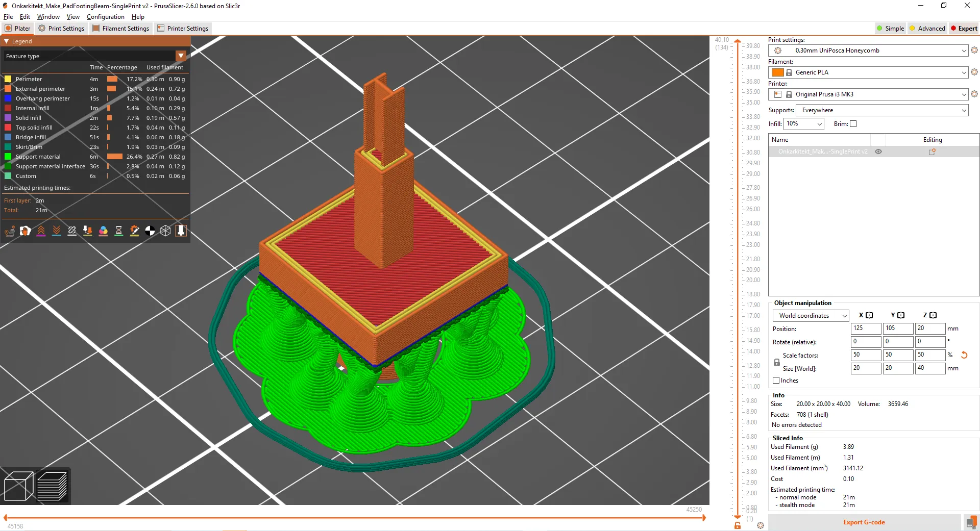Hide the object with the eye icon
Image resolution: width=980 pixels, height=531 pixels.
pos(878,151)
